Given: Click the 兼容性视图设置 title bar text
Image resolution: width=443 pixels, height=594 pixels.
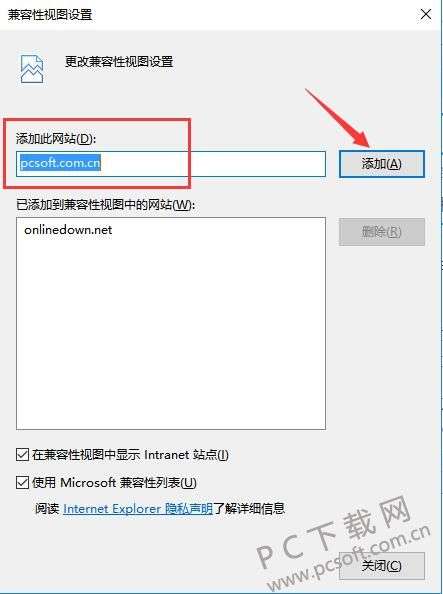Looking at the screenshot, I should click(50, 15).
